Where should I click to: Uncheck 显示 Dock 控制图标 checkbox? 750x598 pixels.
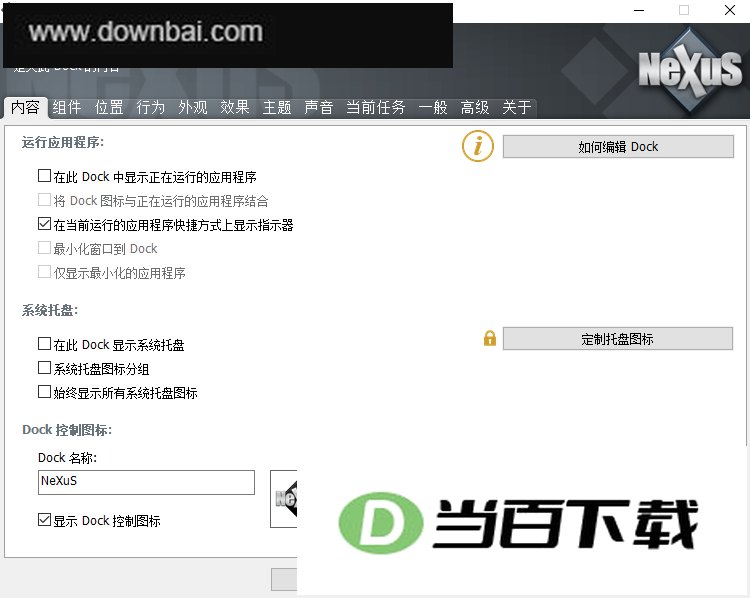44,520
